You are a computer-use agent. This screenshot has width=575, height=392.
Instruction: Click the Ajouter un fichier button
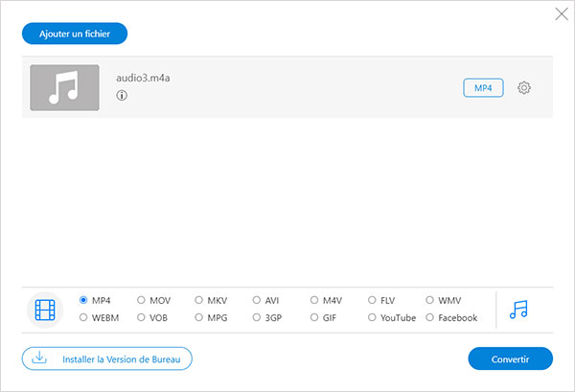75,34
